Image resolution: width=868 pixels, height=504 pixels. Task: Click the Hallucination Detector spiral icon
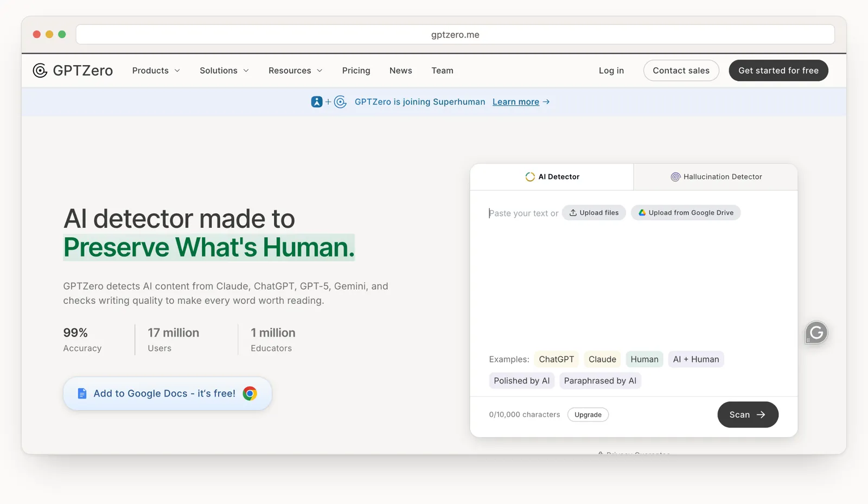pyautogui.click(x=675, y=177)
